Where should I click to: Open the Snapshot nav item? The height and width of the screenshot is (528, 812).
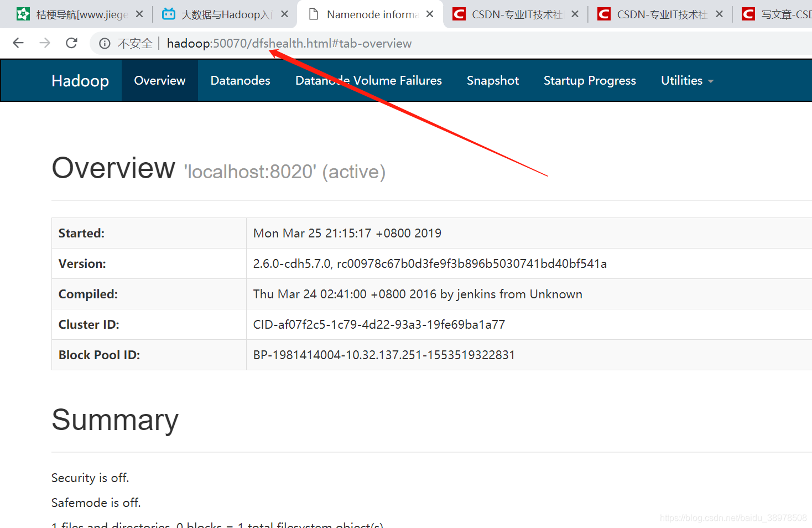pyautogui.click(x=493, y=81)
